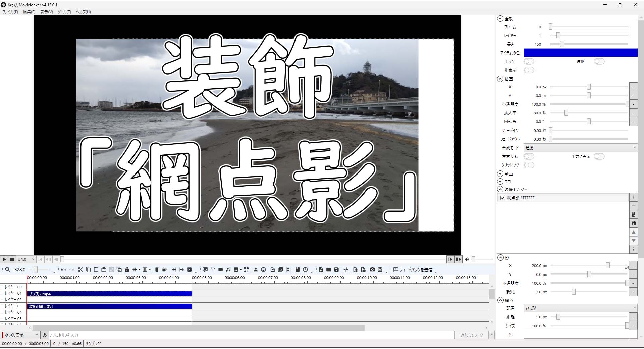Click the scissors cut icon
This screenshot has width=644, height=349.
pos(80,269)
